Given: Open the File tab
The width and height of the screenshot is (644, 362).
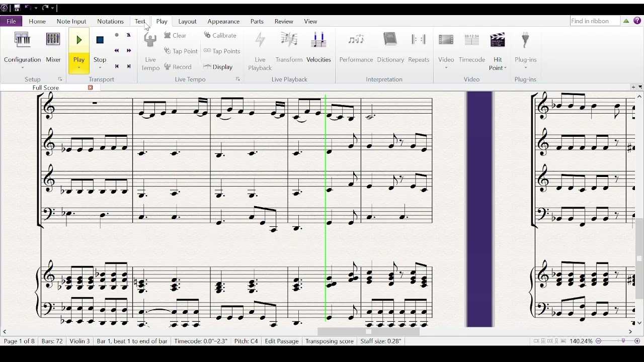Looking at the screenshot, I should pyautogui.click(x=11, y=21).
